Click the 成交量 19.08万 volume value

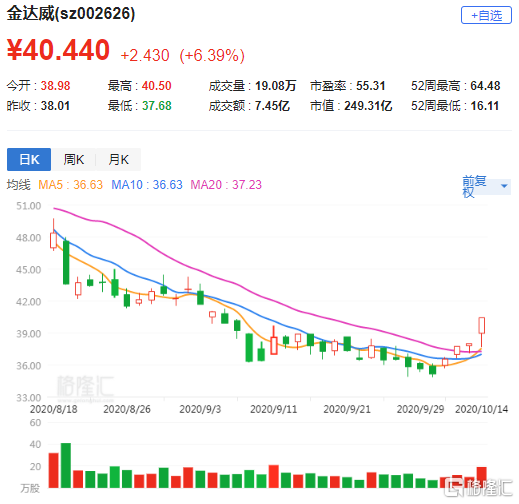(x=252, y=86)
